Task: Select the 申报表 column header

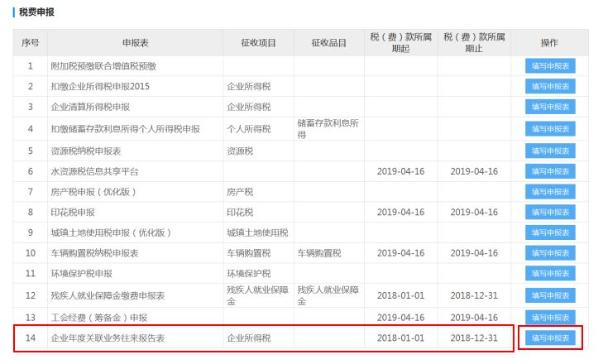Action: 136,43
